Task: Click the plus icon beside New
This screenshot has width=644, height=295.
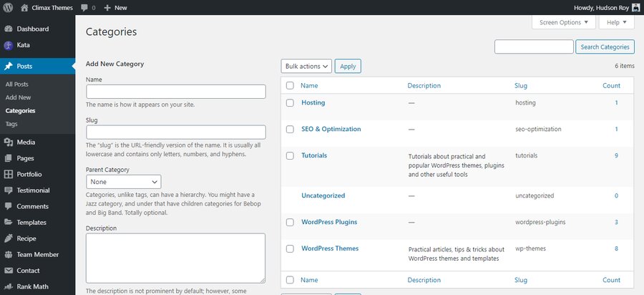Action: coord(107,8)
